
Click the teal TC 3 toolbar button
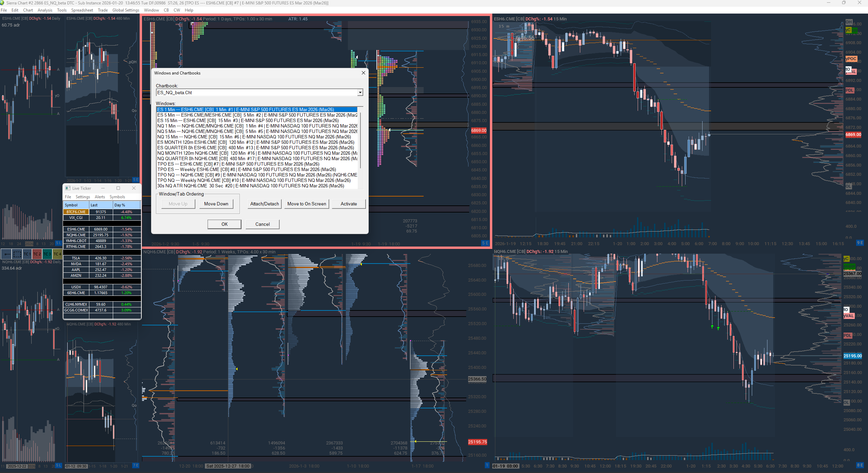pyautogui.click(x=47, y=254)
